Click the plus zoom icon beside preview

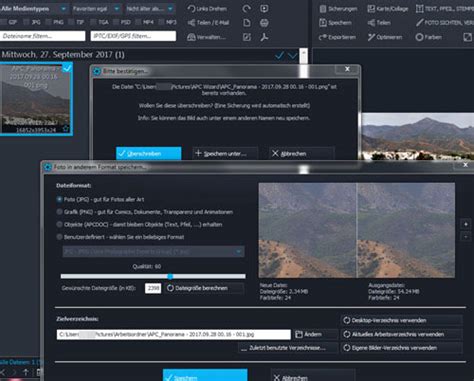(x=466, y=224)
